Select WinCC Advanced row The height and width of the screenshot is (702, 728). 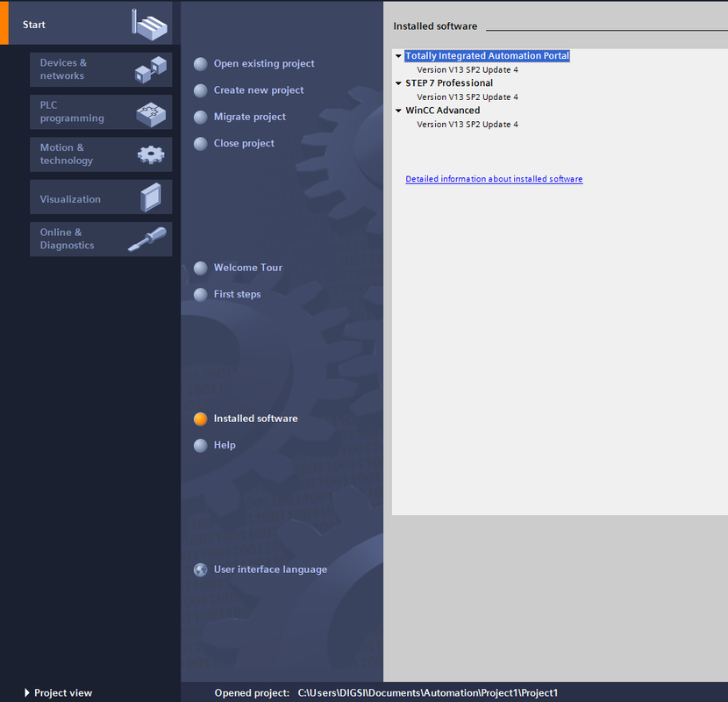tap(442, 111)
